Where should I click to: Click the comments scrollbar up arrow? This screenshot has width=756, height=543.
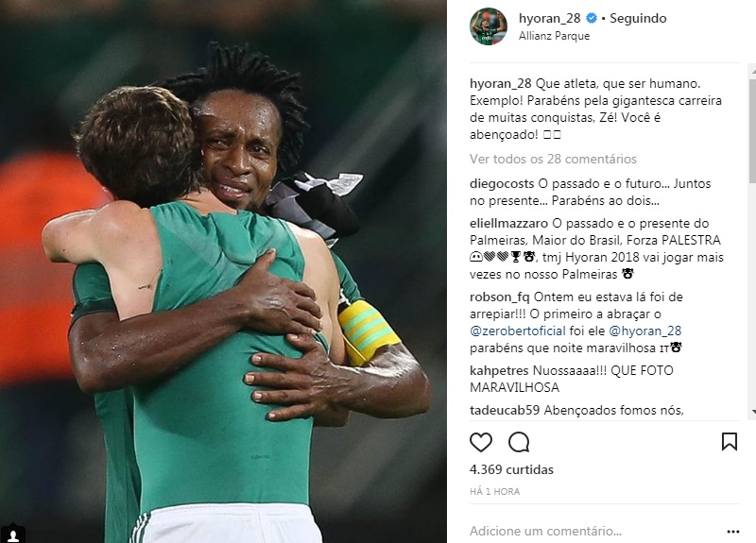[753, 72]
